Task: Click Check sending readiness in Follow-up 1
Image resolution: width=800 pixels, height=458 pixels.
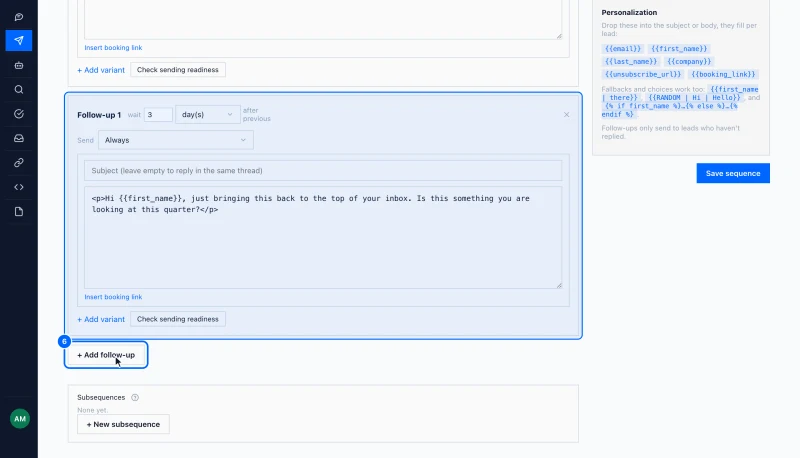Action: (x=178, y=319)
